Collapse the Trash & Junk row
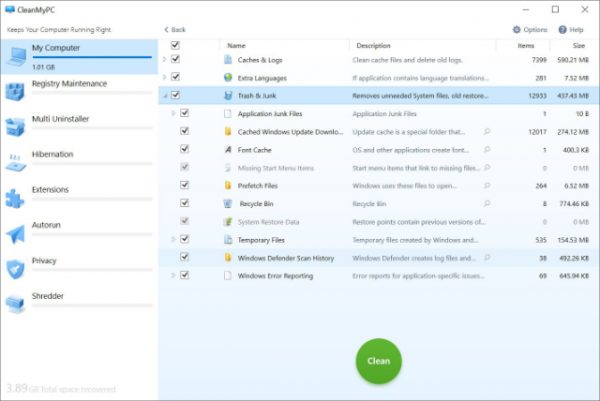Image resolution: width=600 pixels, height=401 pixels. click(x=165, y=96)
